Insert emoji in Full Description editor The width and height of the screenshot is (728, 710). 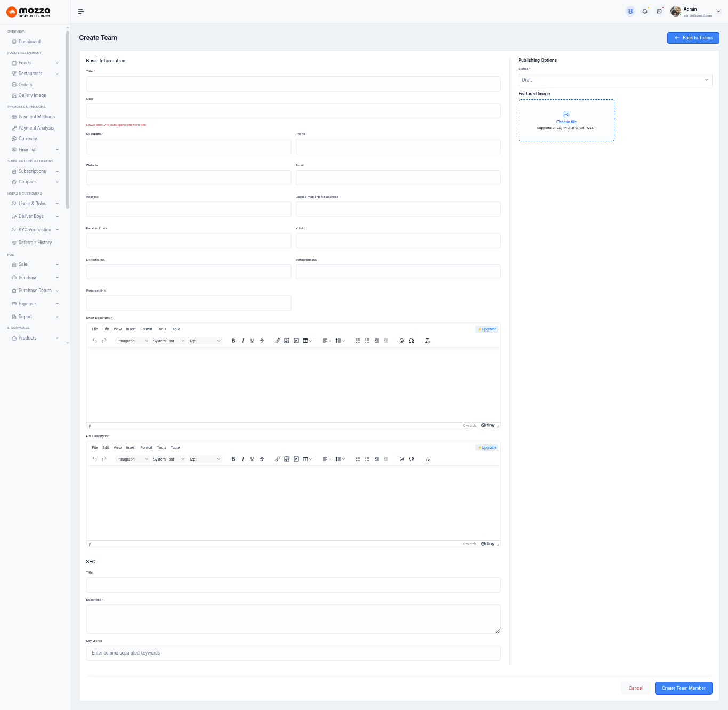point(402,459)
